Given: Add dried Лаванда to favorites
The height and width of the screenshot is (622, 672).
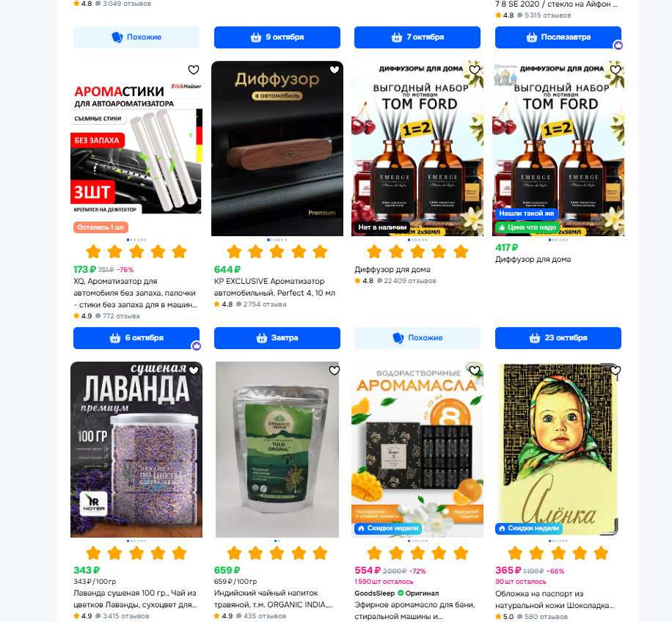Looking at the screenshot, I should pos(194,370).
